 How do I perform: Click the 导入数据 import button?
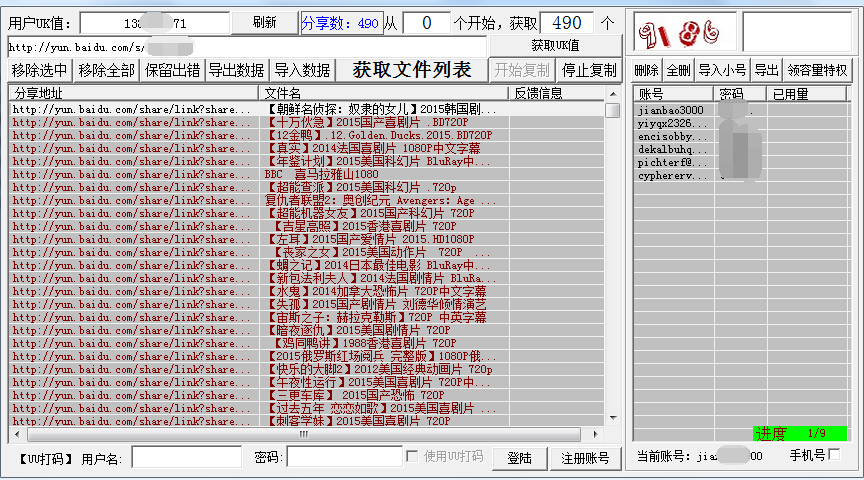(302, 70)
